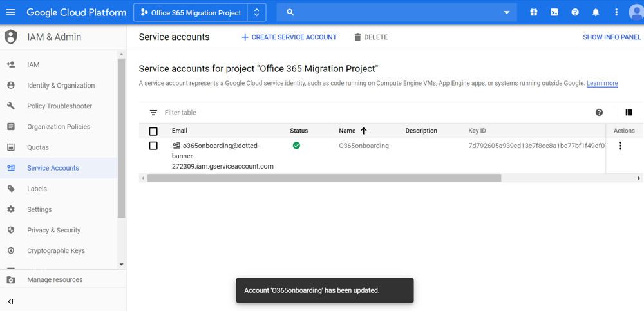Click the table help icon
This screenshot has height=311, width=644.
pos(600,113)
